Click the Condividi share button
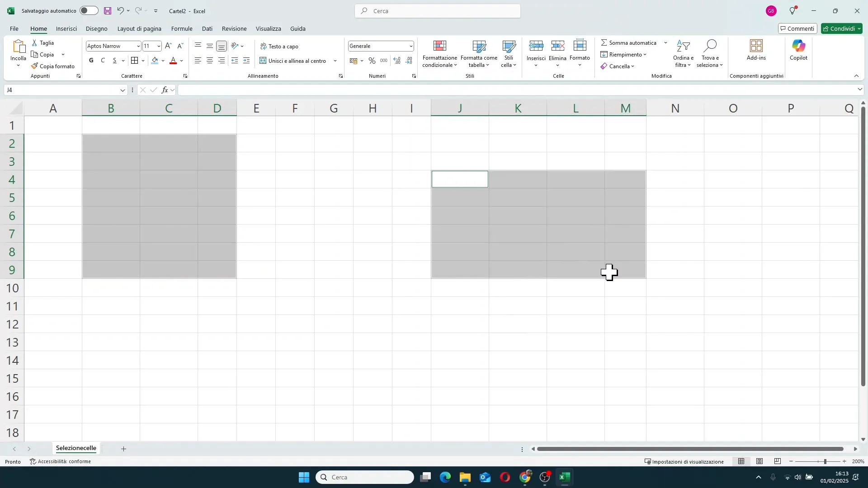Image resolution: width=868 pixels, height=488 pixels. 842,28
